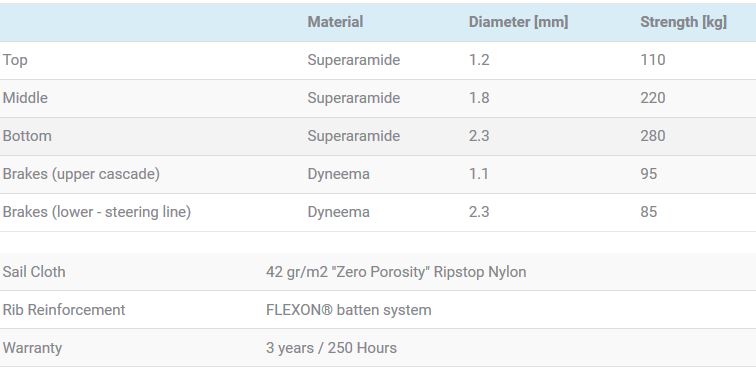The width and height of the screenshot is (756, 369).
Task: Click the 280 strength value
Action: pyautogui.click(x=653, y=136)
